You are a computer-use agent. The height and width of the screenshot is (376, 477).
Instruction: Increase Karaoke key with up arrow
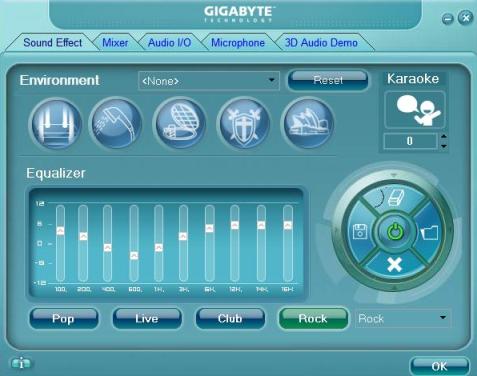click(444, 136)
